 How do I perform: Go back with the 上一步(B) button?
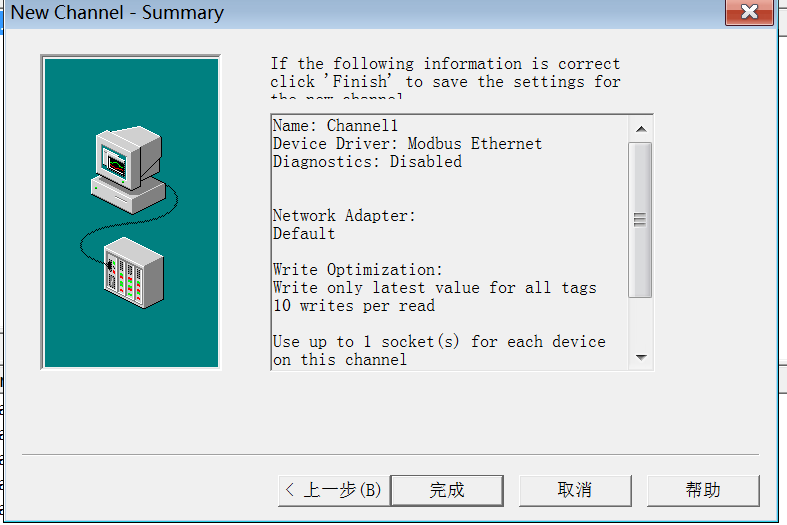click(x=333, y=490)
